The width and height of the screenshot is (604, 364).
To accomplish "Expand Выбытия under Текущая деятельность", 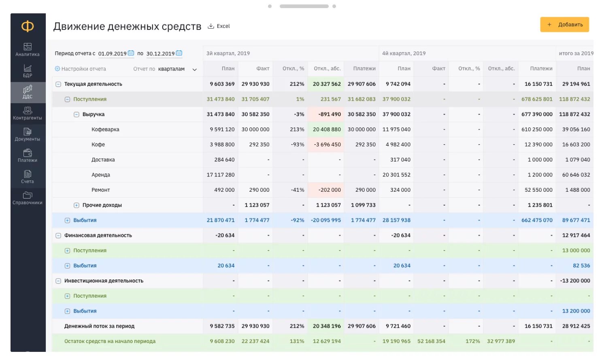I will click(68, 220).
